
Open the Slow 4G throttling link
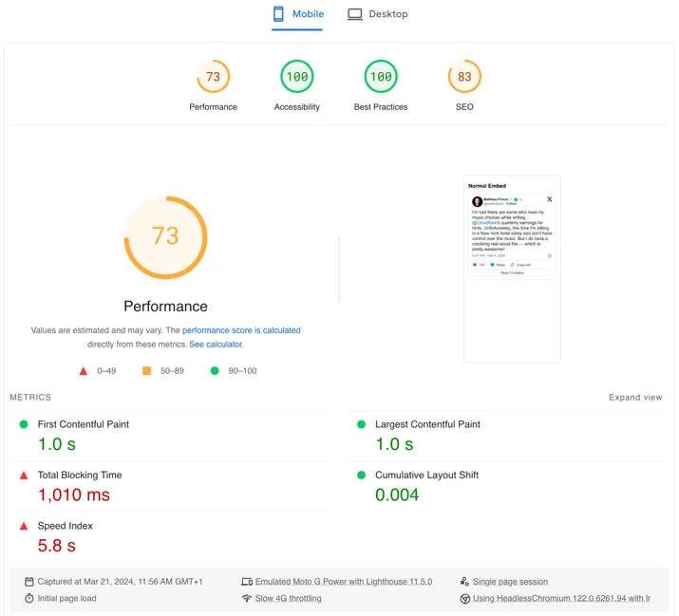pos(288,598)
